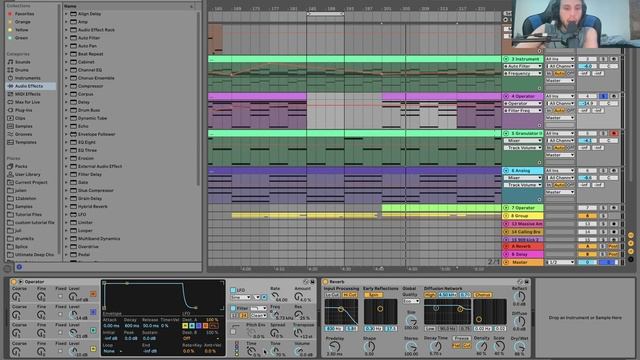Open Packs under Places

(21, 166)
